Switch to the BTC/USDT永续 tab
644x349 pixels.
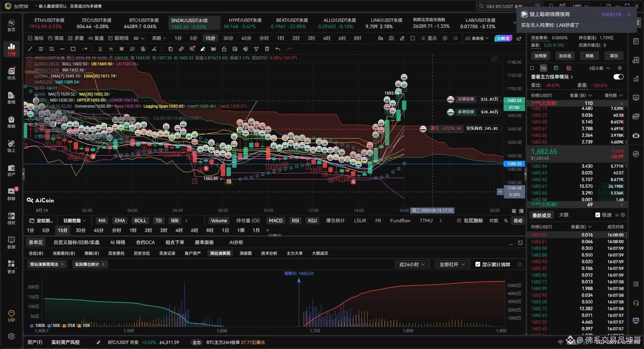[144, 23]
